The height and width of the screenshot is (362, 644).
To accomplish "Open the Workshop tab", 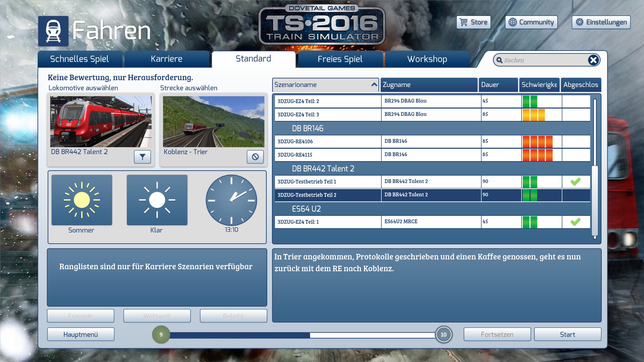I will (427, 59).
